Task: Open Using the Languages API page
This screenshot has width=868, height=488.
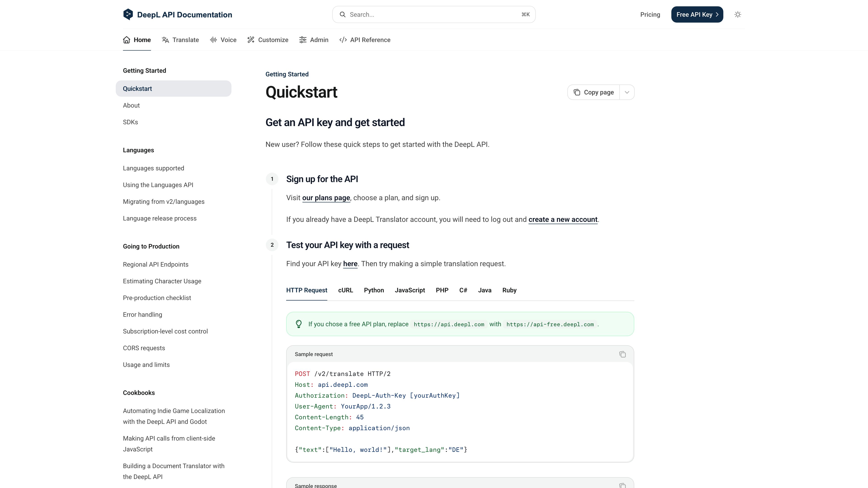Action: click(x=158, y=185)
